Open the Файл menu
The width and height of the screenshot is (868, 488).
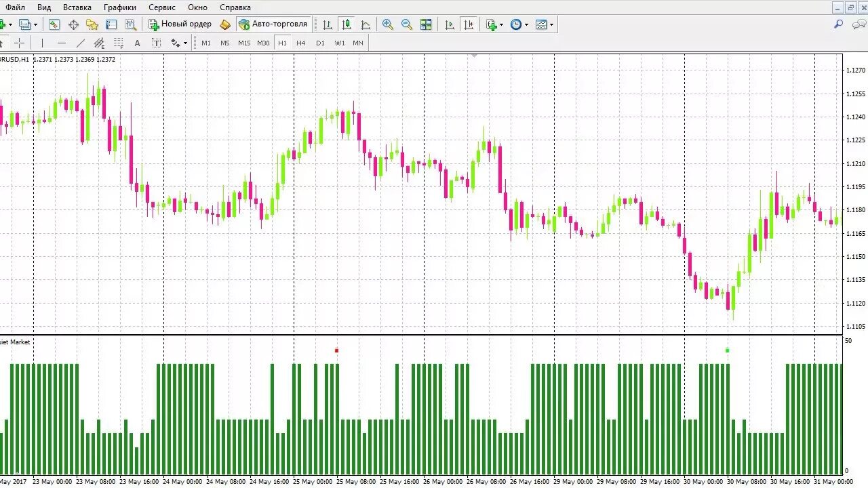click(x=15, y=7)
